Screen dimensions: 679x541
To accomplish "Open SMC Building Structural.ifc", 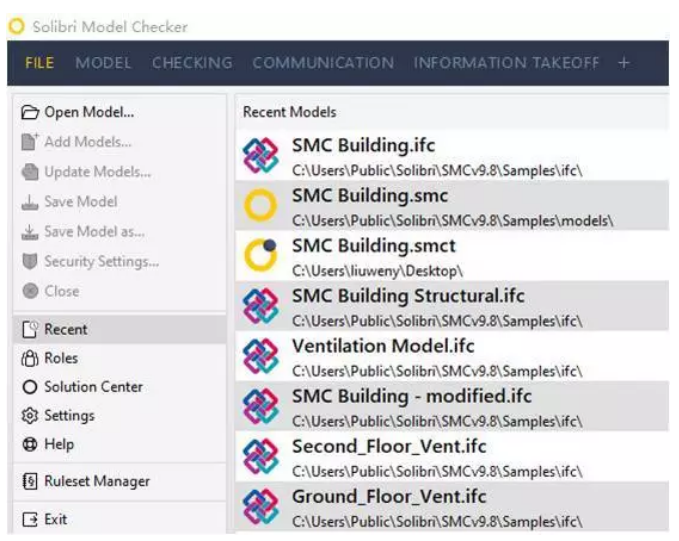I will coord(452,306).
